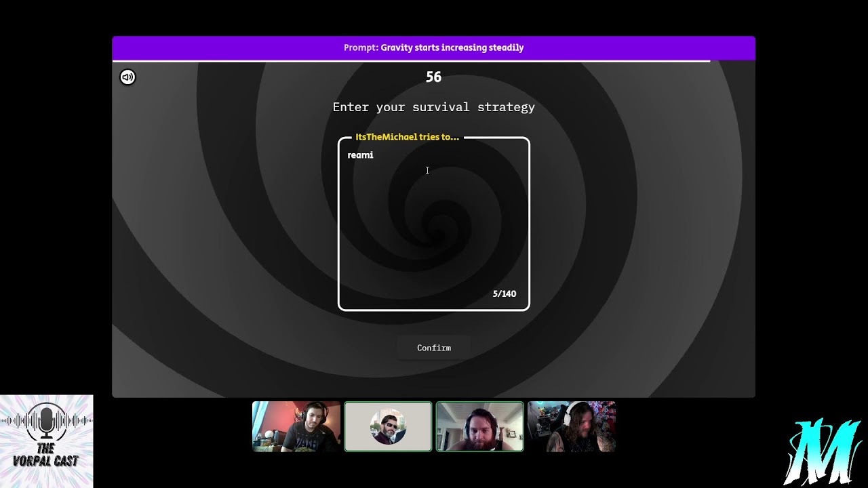Select the sunglasses avatar participant tile
This screenshot has height=488, width=868.
pos(388,426)
